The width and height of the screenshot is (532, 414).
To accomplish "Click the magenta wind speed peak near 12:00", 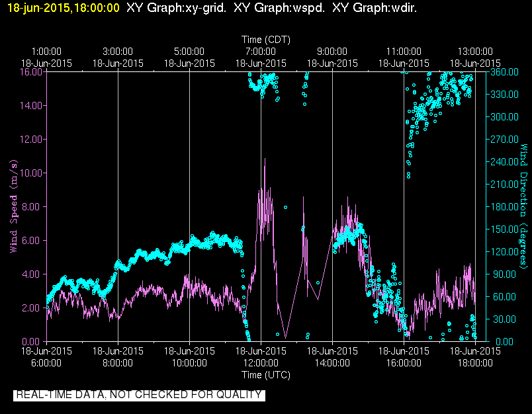I will (x=265, y=159).
